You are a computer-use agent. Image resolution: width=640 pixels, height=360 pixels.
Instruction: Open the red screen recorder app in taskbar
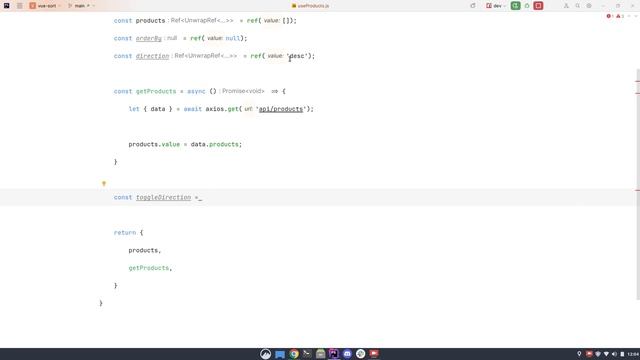pyautogui.click(x=374, y=354)
